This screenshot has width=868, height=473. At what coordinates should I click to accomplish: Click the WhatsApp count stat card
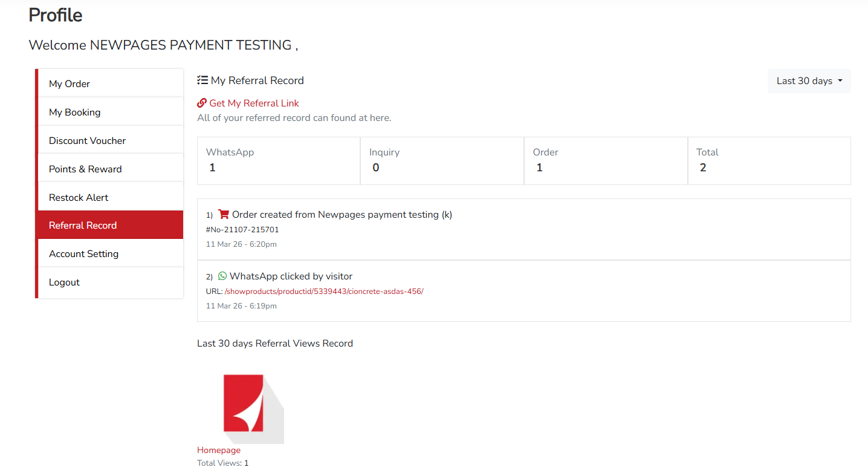279,161
